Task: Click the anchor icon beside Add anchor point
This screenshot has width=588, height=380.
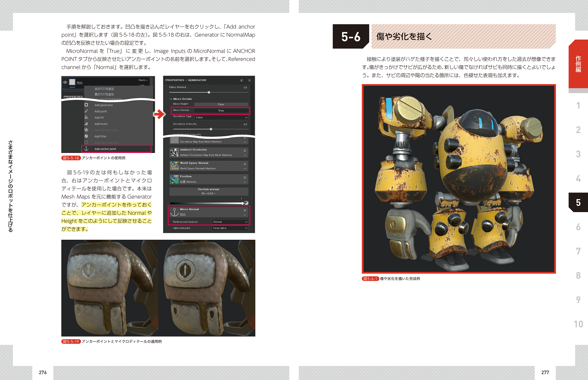Action: click(86, 149)
